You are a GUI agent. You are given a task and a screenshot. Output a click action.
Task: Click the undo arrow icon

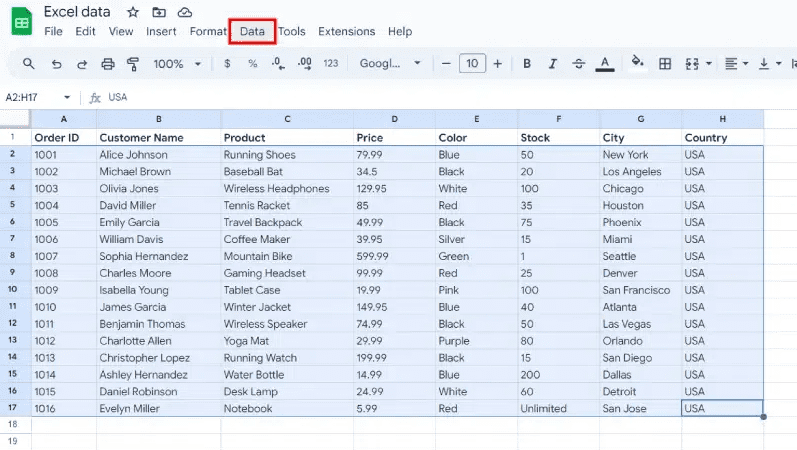click(56, 64)
